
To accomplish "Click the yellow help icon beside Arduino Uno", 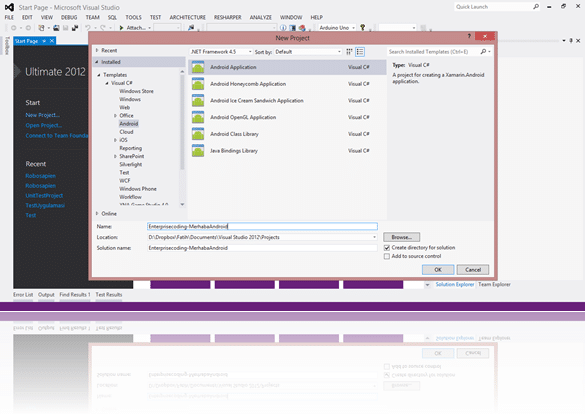I will click(x=362, y=27).
